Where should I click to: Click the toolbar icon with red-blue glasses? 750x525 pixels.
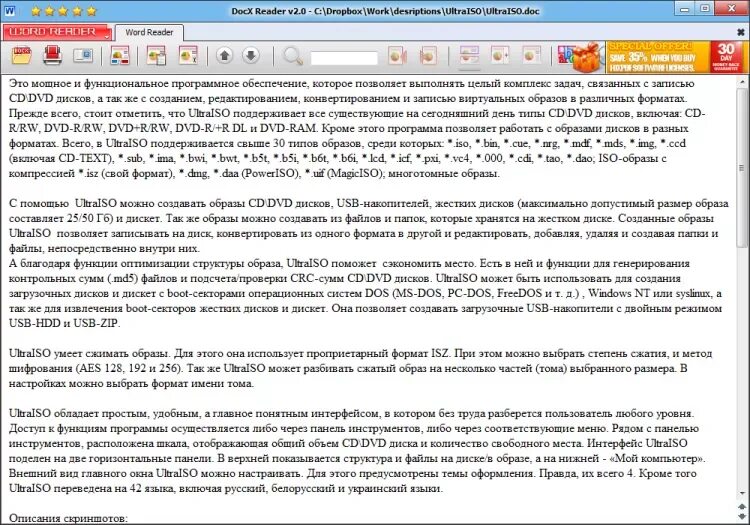(120, 55)
